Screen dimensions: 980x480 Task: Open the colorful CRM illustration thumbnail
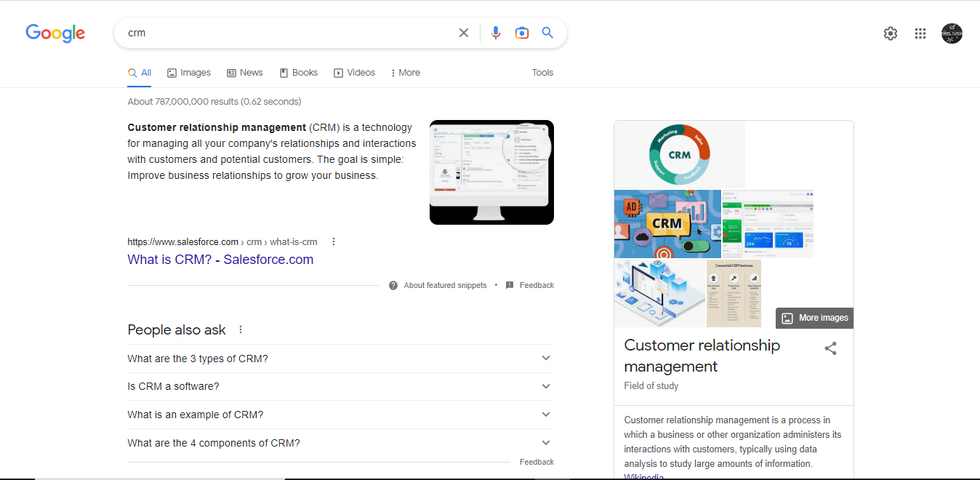tap(667, 224)
